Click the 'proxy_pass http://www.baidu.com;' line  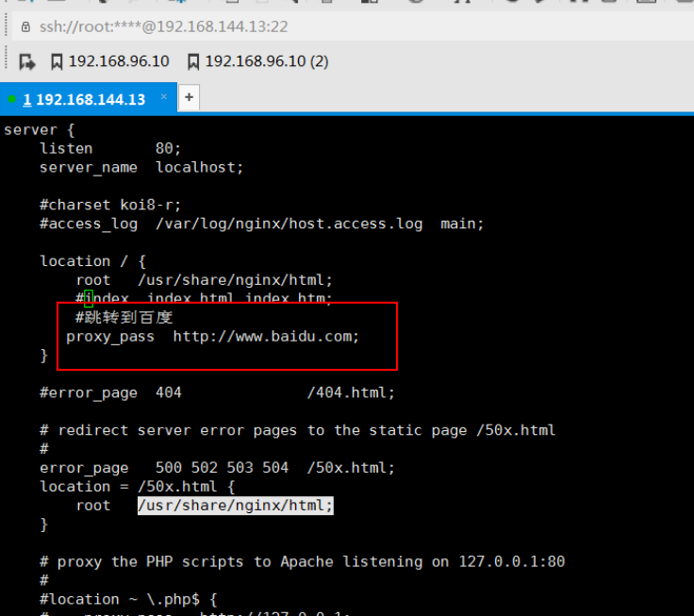[x=212, y=337]
